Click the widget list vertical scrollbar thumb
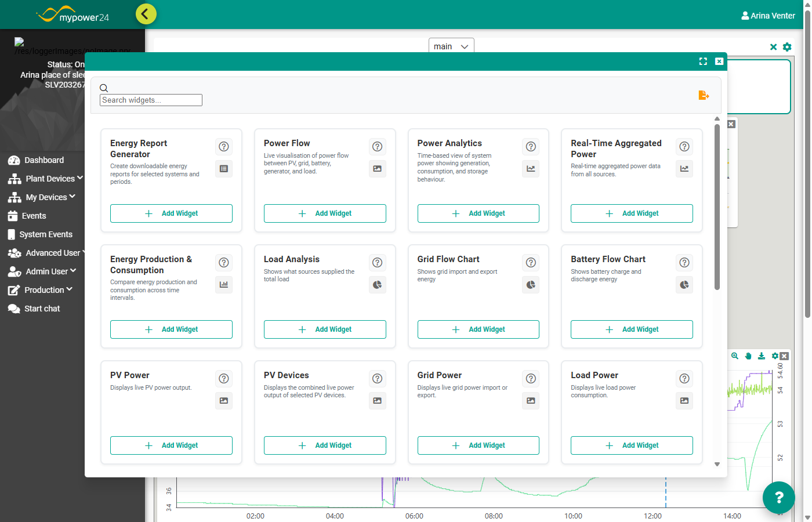The height and width of the screenshot is (522, 812). click(717, 206)
